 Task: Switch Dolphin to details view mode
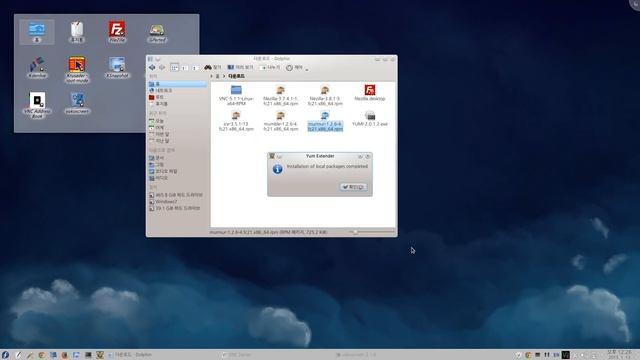[x=195, y=67]
